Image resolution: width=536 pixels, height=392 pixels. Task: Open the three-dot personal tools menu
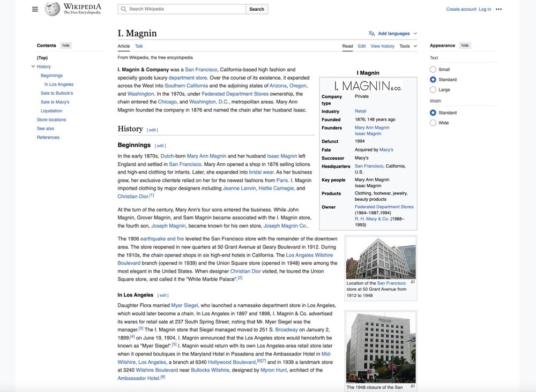tap(498, 9)
